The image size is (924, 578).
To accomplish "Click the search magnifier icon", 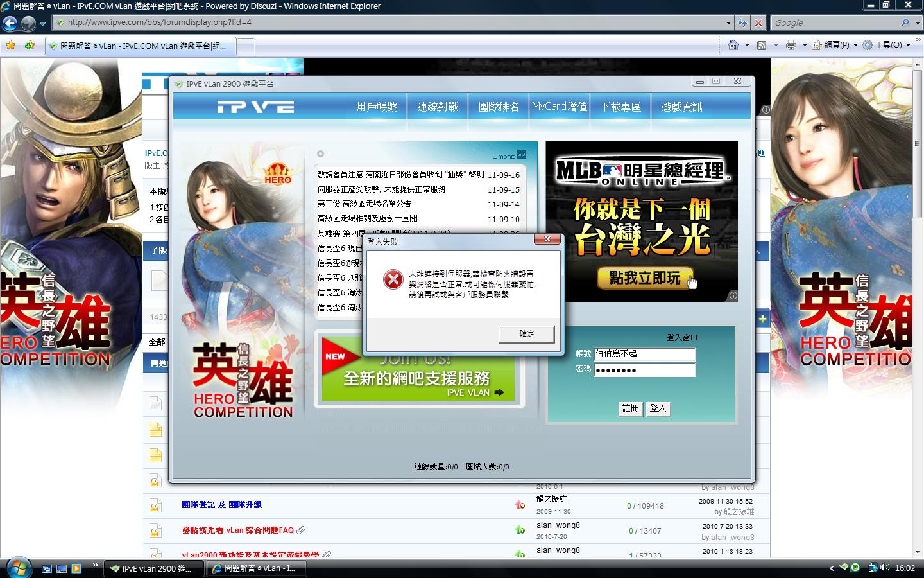I will pyautogui.click(x=905, y=22).
